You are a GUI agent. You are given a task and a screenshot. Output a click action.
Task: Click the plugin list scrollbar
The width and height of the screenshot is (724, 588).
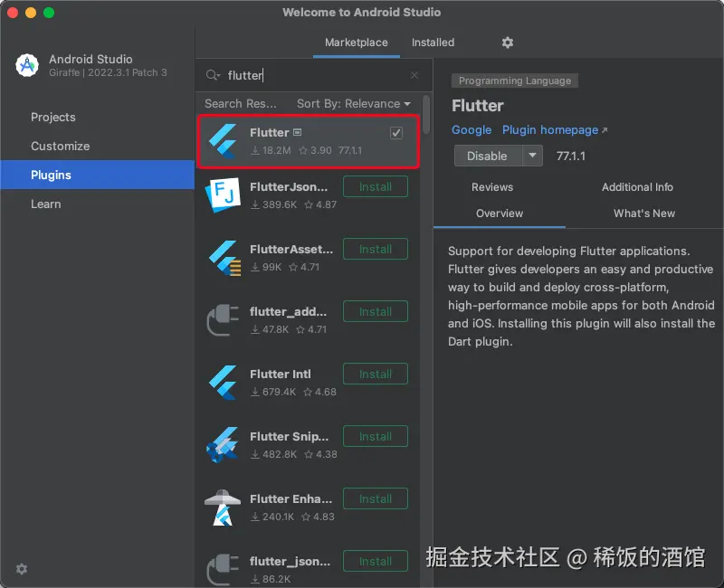pos(426,114)
